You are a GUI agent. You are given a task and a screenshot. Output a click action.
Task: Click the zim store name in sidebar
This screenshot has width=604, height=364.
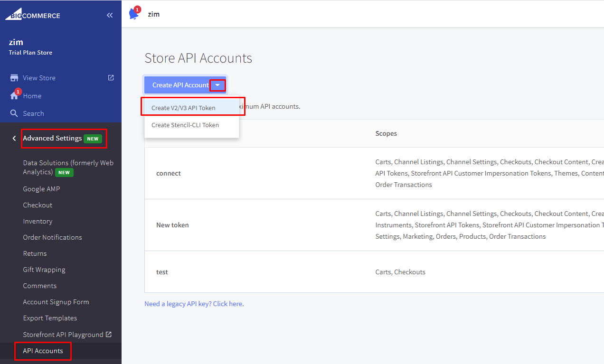point(16,42)
